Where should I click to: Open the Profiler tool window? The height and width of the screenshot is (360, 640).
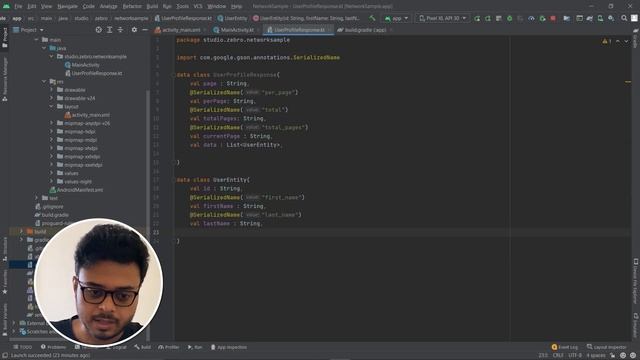pos(169,347)
